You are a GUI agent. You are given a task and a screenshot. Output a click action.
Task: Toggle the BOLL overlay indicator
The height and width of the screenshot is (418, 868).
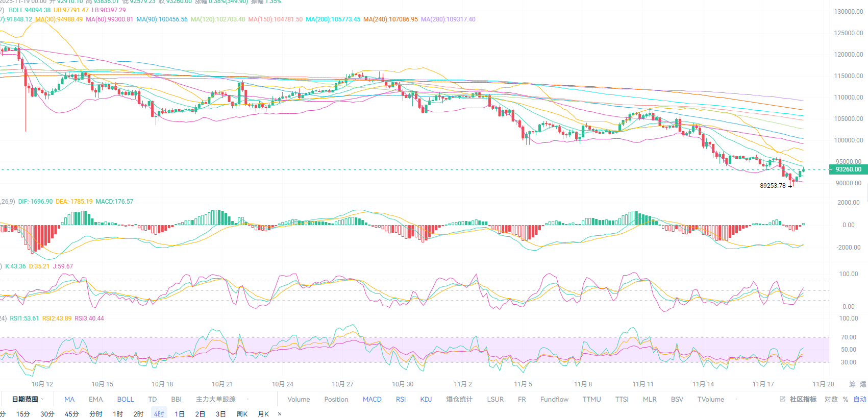[126, 399]
